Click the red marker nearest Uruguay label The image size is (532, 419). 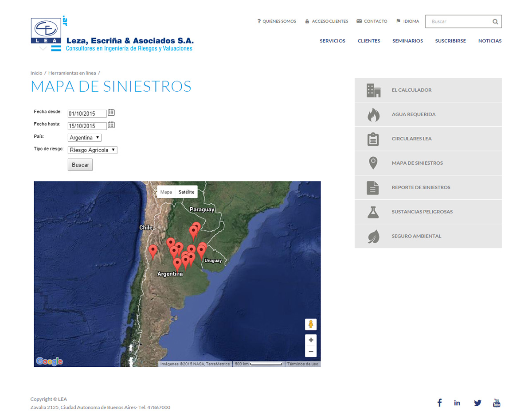click(201, 252)
